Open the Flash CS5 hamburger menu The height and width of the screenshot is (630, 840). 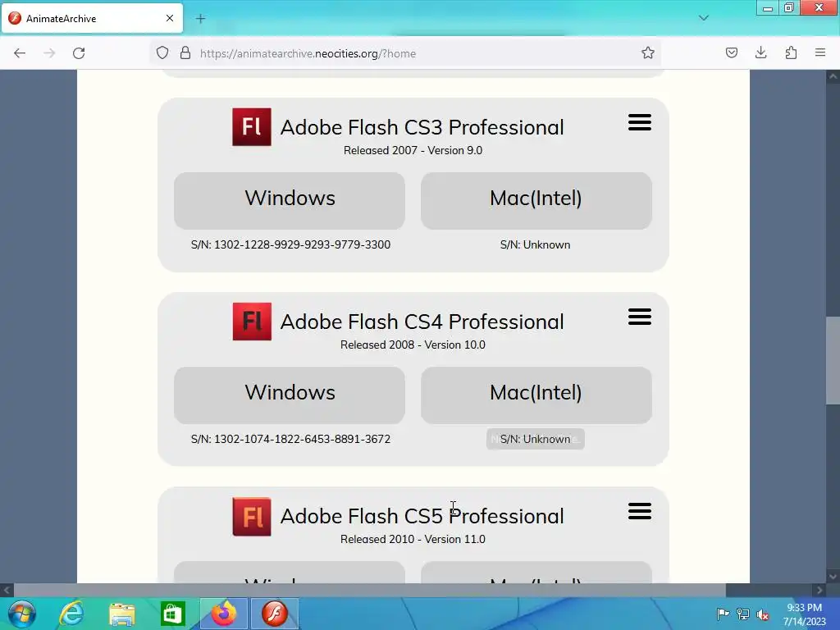point(640,511)
